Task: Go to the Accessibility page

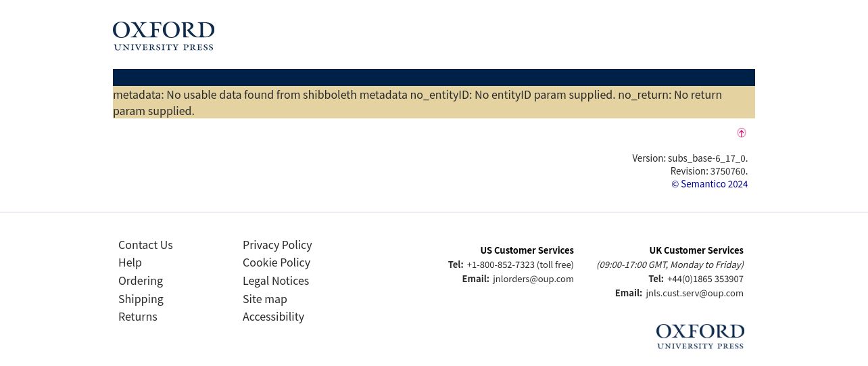Action: click(x=273, y=317)
